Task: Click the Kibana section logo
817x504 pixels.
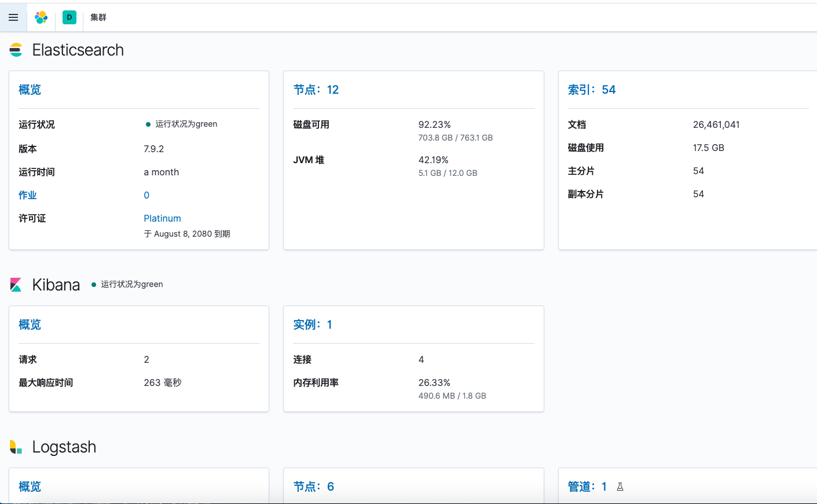Action: [16, 284]
